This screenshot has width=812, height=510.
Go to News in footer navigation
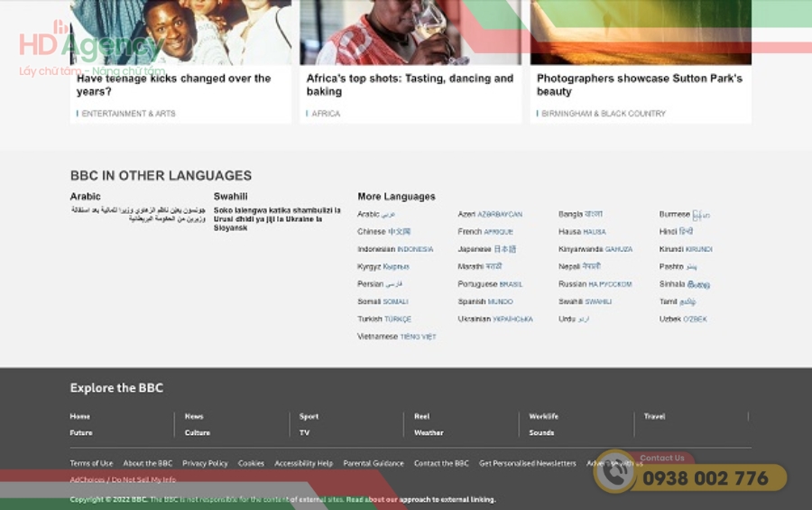pos(194,416)
